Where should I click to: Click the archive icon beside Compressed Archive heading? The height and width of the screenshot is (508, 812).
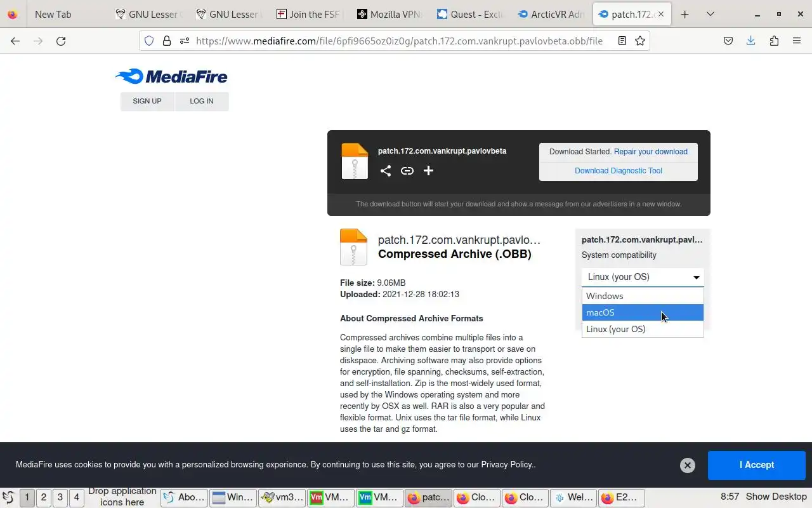coord(353,246)
